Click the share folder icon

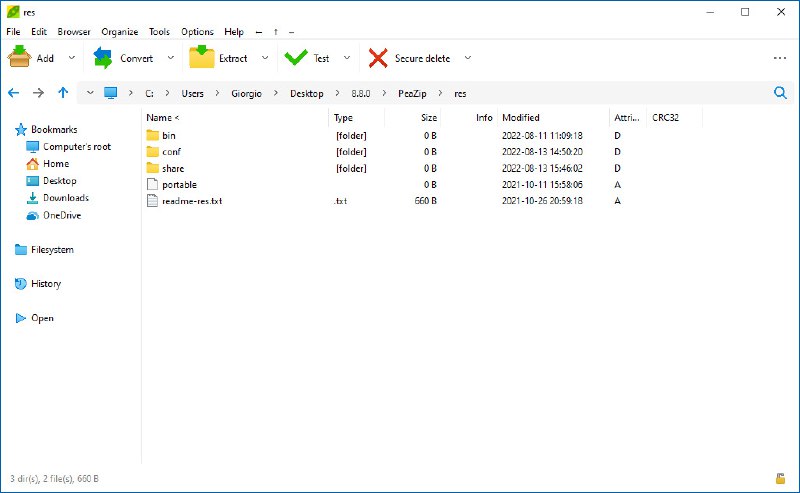pos(153,168)
